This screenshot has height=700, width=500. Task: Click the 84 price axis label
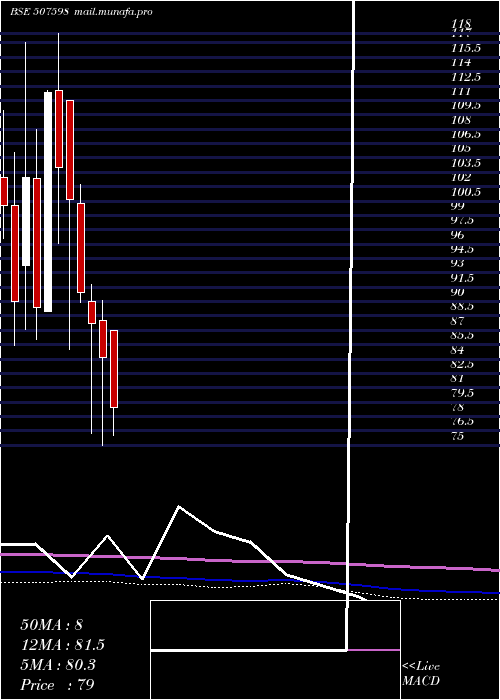(458, 350)
